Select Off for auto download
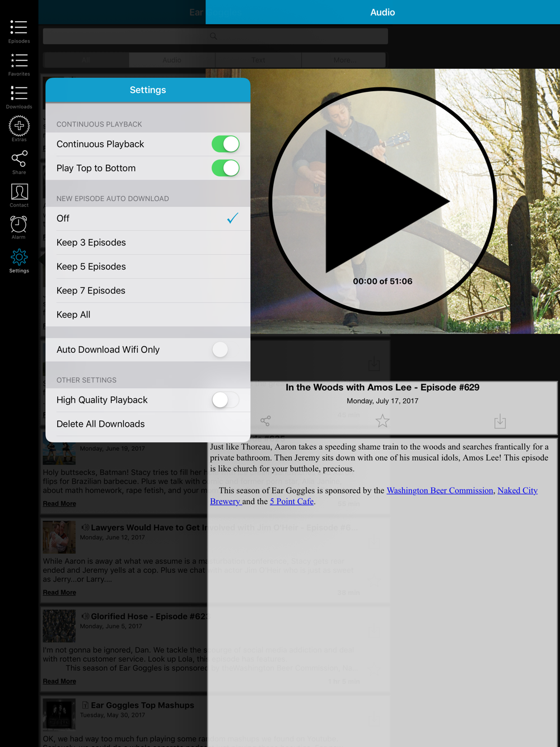This screenshot has width=560, height=747. (x=148, y=218)
